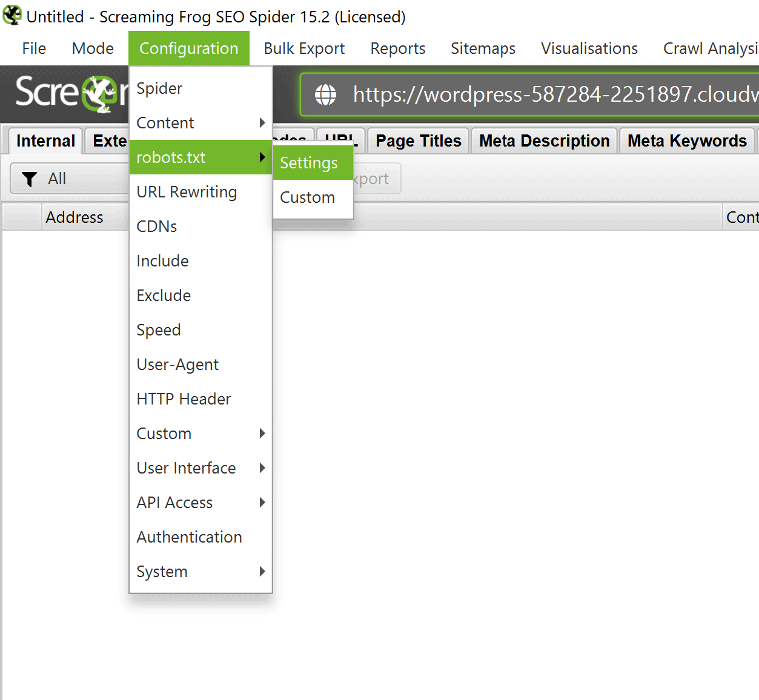The height and width of the screenshot is (700, 759).
Task: Click the URL input field
Action: coord(530,94)
